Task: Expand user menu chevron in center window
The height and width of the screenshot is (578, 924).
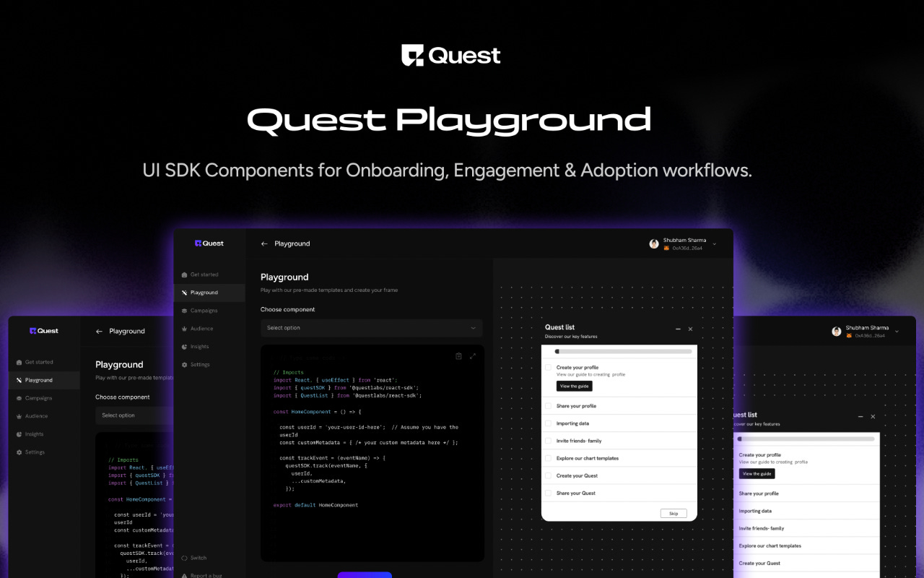Action: [x=715, y=244]
